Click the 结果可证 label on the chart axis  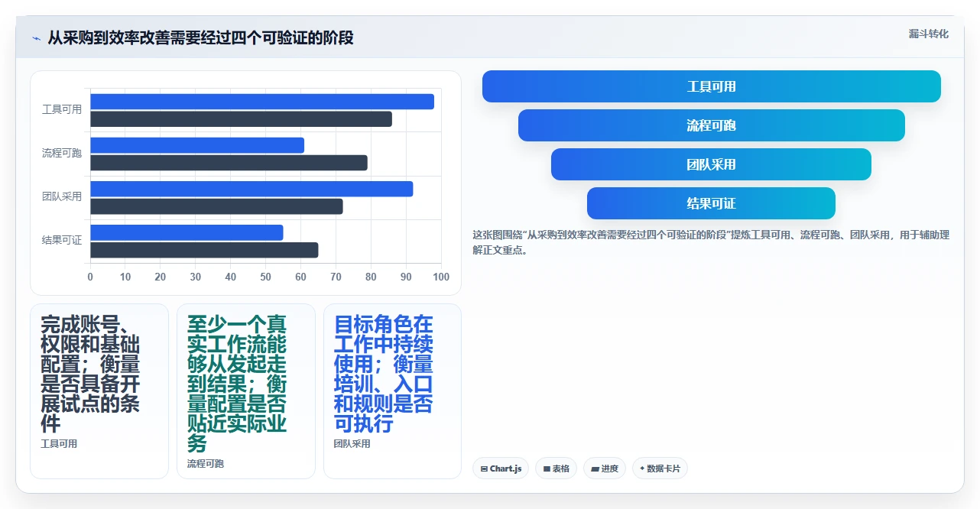click(x=62, y=240)
